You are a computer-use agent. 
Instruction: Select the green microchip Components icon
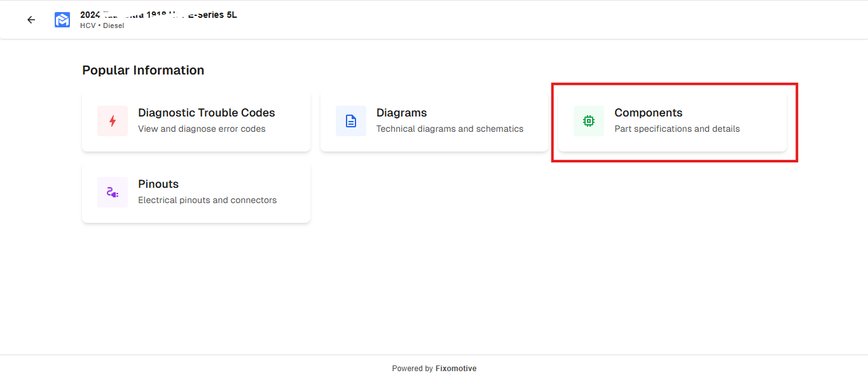pyautogui.click(x=588, y=120)
